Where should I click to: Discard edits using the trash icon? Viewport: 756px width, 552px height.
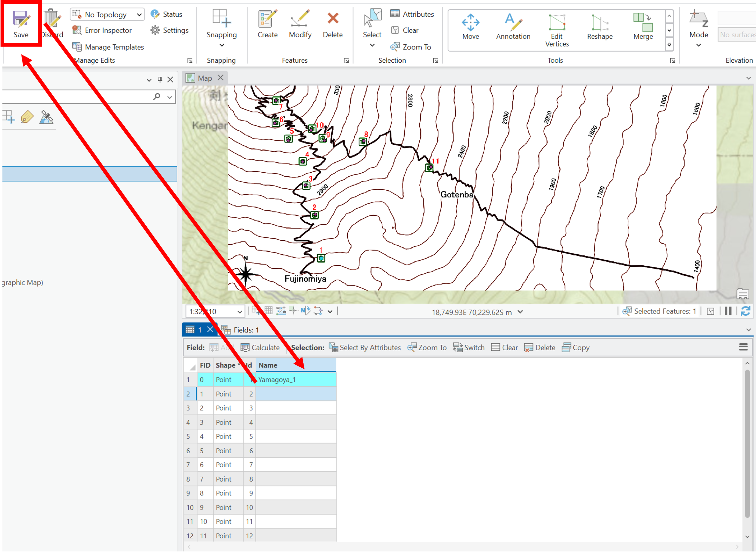coord(52,23)
